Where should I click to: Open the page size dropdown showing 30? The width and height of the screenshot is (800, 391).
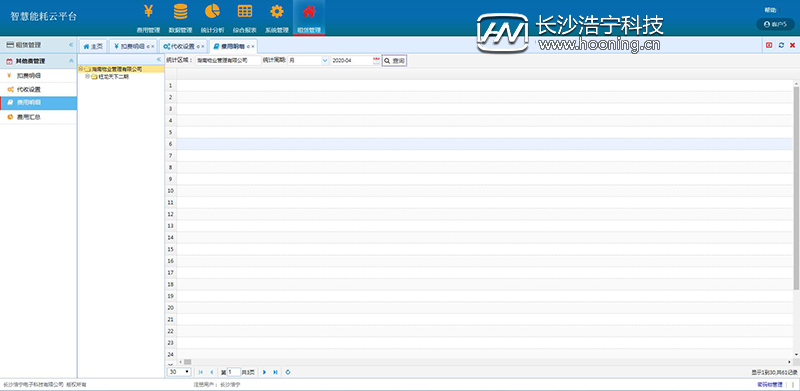pyautogui.click(x=179, y=372)
